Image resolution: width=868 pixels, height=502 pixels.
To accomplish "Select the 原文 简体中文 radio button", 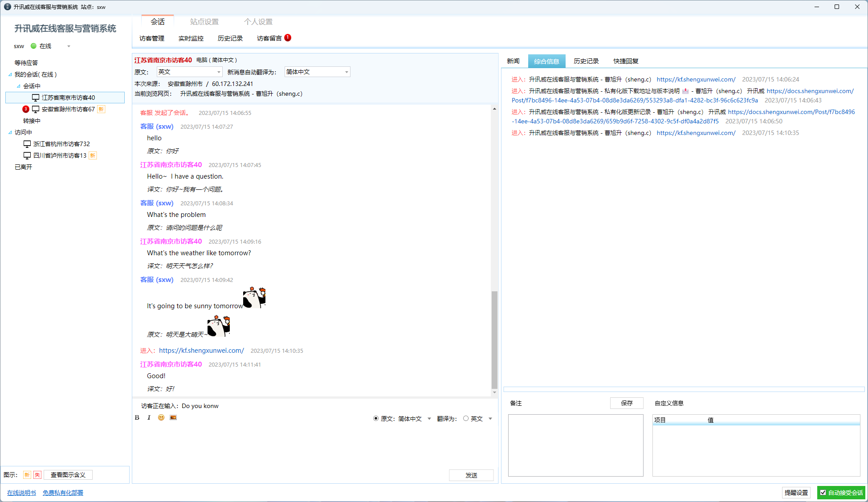I will (x=376, y=418).
